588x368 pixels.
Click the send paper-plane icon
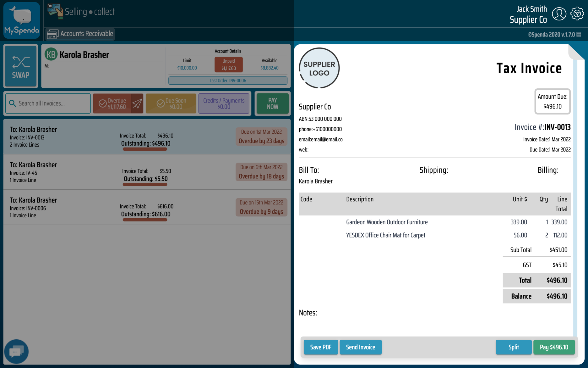click(137, 103)
